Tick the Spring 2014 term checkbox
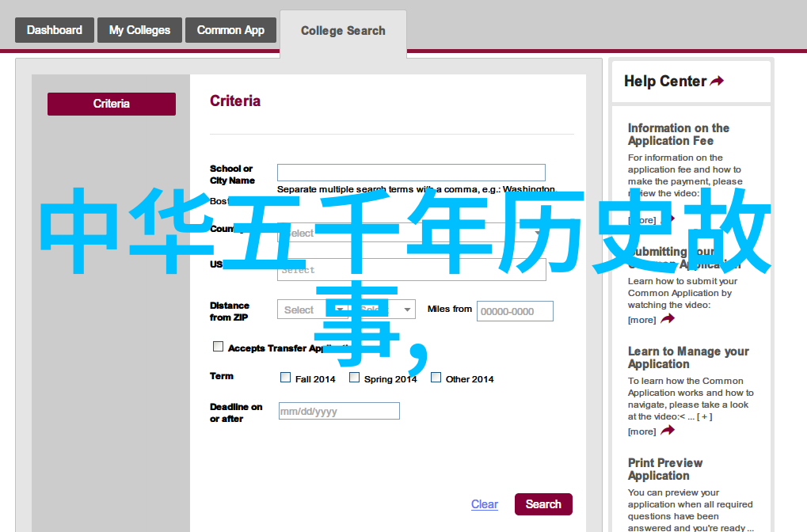 coord(355,378)
